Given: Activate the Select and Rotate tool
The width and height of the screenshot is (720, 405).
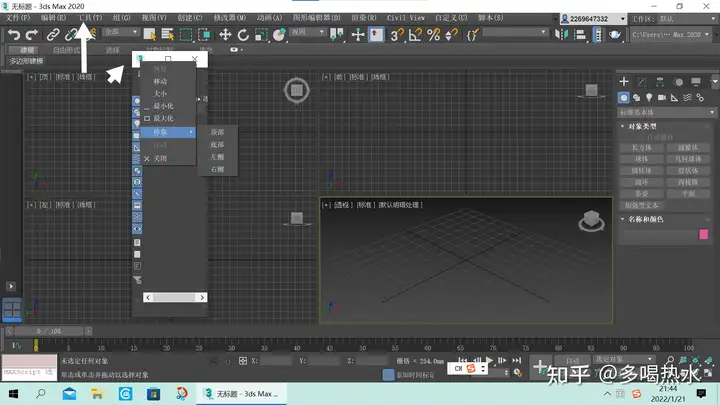Looking at the screenshot, I should click(x=243, y=34).
